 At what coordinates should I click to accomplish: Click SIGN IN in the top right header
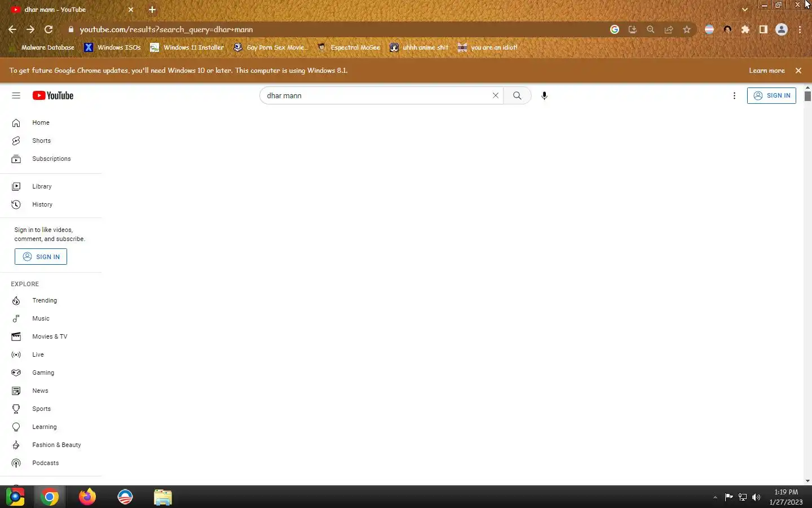(771, 95)
